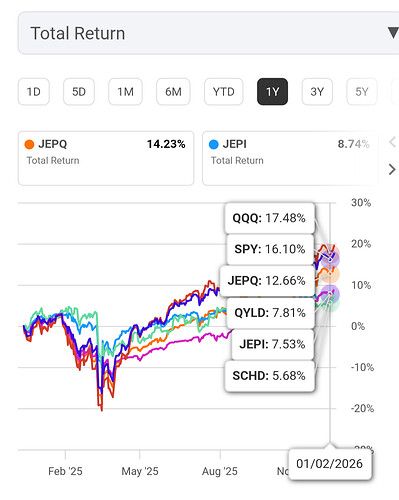The width and height of the screenshot is (399, 500).
Task: Click the blue JEPI color dot
Action: point(214,144)
